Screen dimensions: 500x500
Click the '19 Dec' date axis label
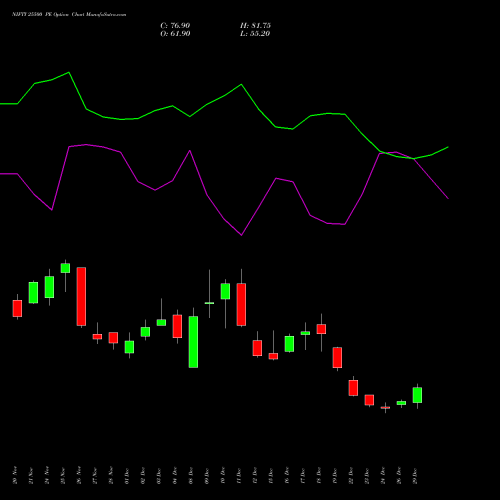(x=335, y=476)
